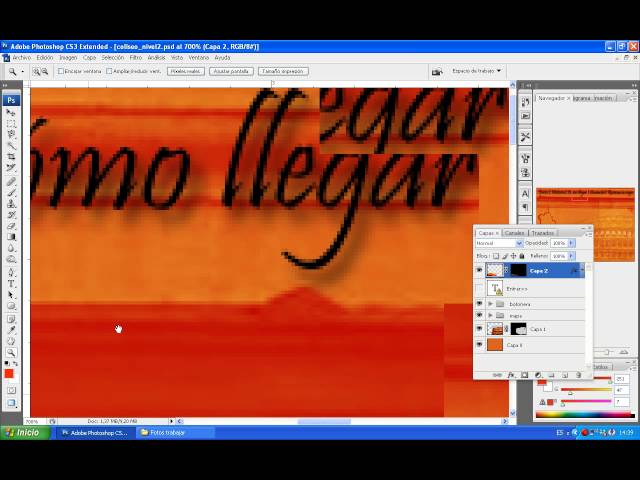The height and width of the screenshot is (480, 640).
Task: Select the Type tool in toolbox
Action: pyautogui.click(x=11, y=284)
